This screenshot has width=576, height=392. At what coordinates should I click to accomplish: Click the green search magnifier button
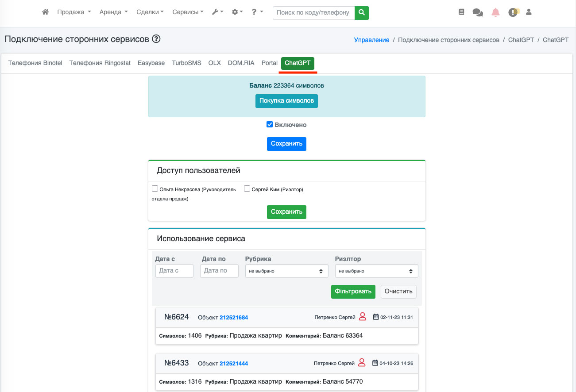tap(362, 13)
